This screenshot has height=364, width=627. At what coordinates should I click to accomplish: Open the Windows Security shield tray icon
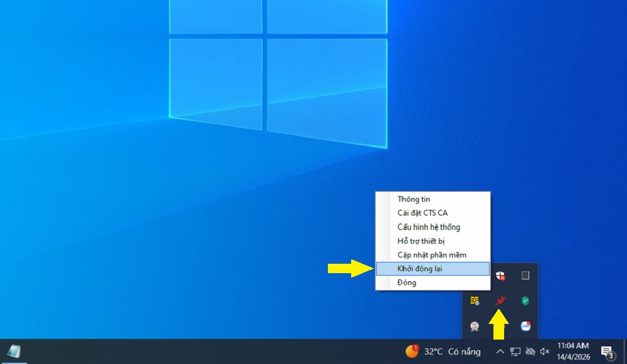(500, 276)
